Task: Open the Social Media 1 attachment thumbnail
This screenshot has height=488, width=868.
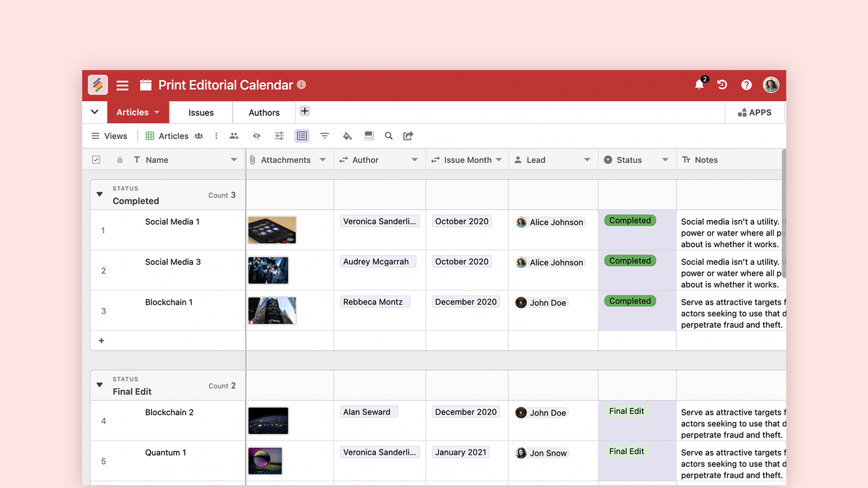Action: click(x=272, y=230)
